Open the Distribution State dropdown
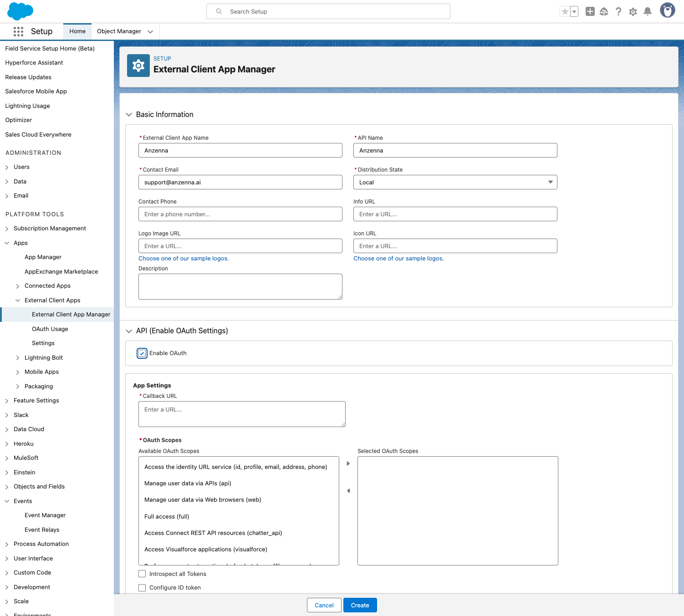Image resolution: width=684 pixels, height=616 pixels. pyautogui.click(x=455, y=182)
